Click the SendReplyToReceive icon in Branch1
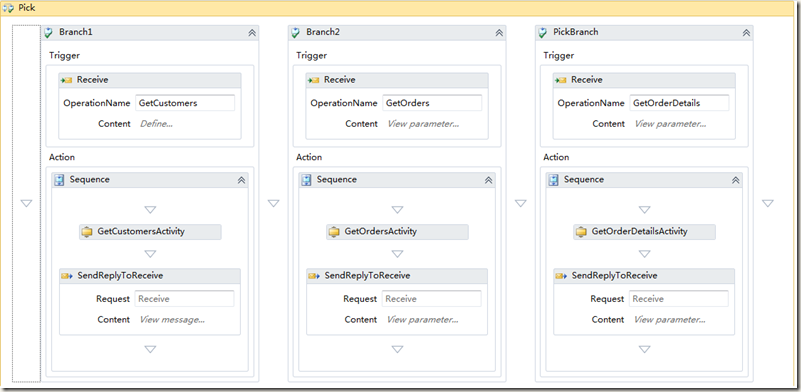The image size is (801, 392). (x=67, y=276)
